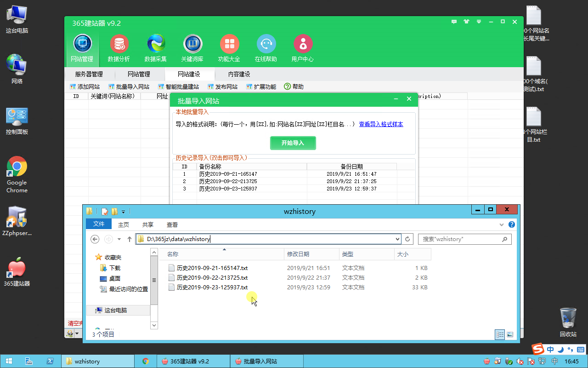Open 关键词库 module icon
The width and height of the screenshot is (588, 368).
[192, 48]
